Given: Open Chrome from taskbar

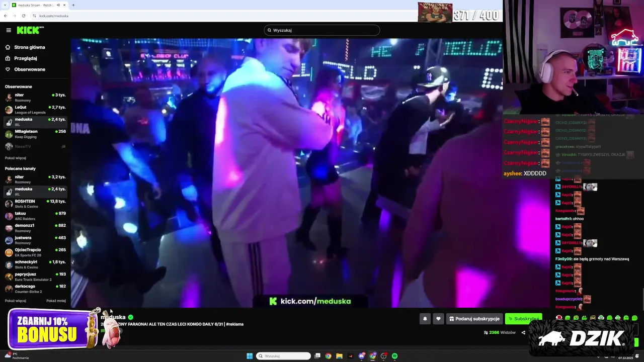Looking at the screenshot, I should tap(329, 356).
